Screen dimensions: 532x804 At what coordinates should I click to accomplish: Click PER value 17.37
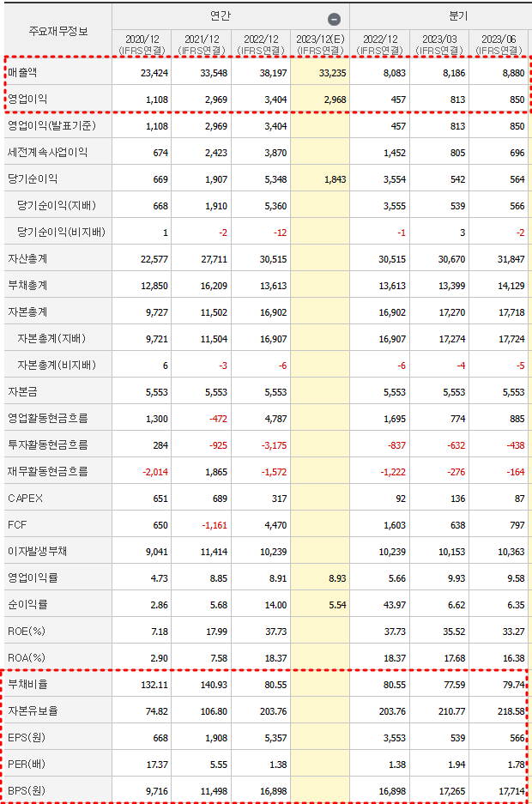click(x=157, y=765)
